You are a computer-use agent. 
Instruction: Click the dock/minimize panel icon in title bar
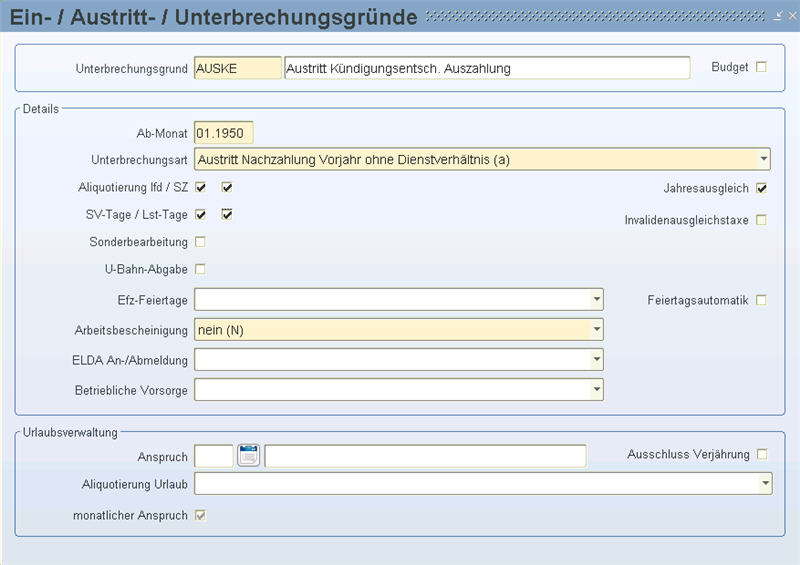(778, 16)
